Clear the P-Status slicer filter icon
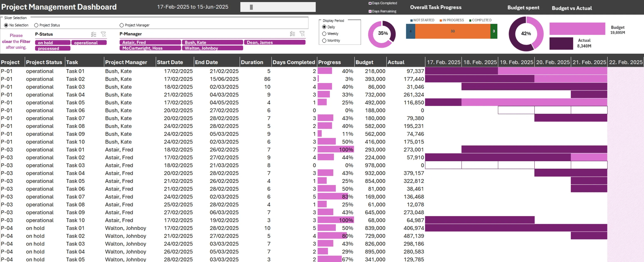The image size is (644, 262). 104,34
